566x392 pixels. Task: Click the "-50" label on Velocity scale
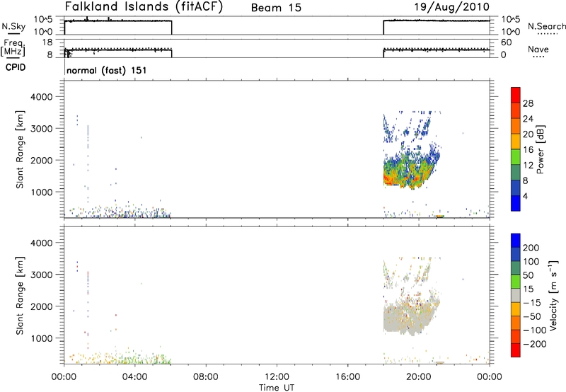click(532, 316)
